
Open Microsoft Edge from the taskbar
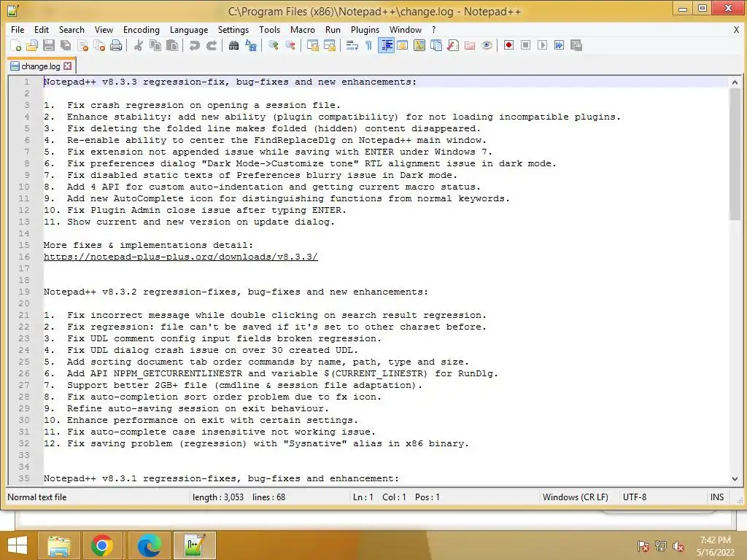(150, 545)
